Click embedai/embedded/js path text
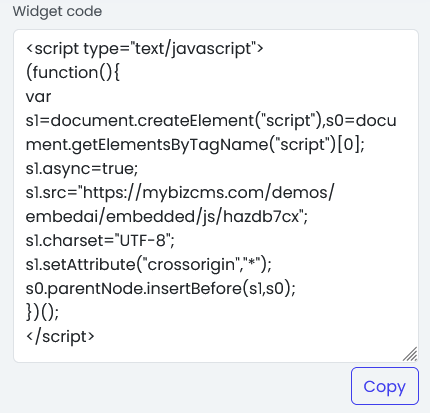This screenshot has width=430, height=413. pos(122,217)
